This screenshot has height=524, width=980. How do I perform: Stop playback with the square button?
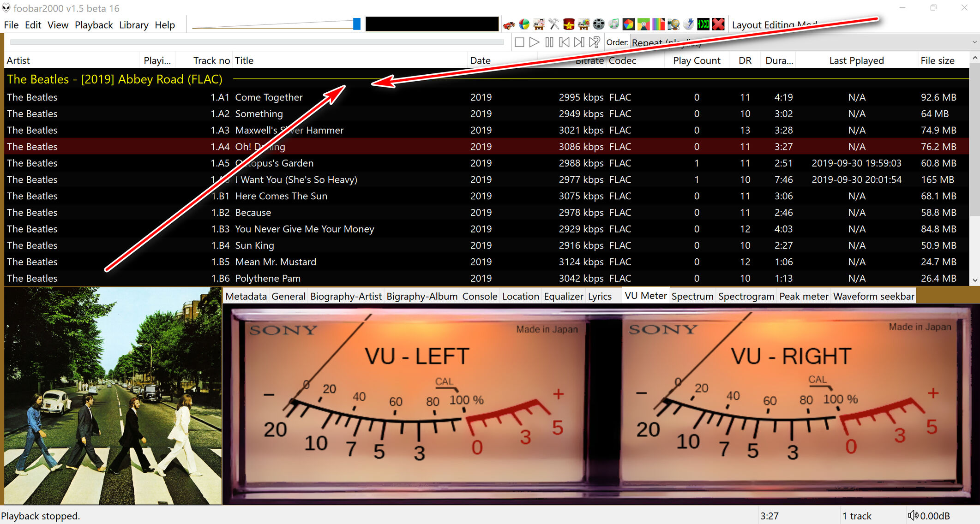click(x=519, y=42)
